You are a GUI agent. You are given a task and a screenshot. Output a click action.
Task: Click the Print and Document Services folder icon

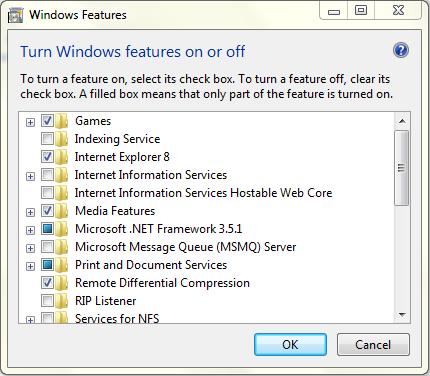[x=62, y=265]
